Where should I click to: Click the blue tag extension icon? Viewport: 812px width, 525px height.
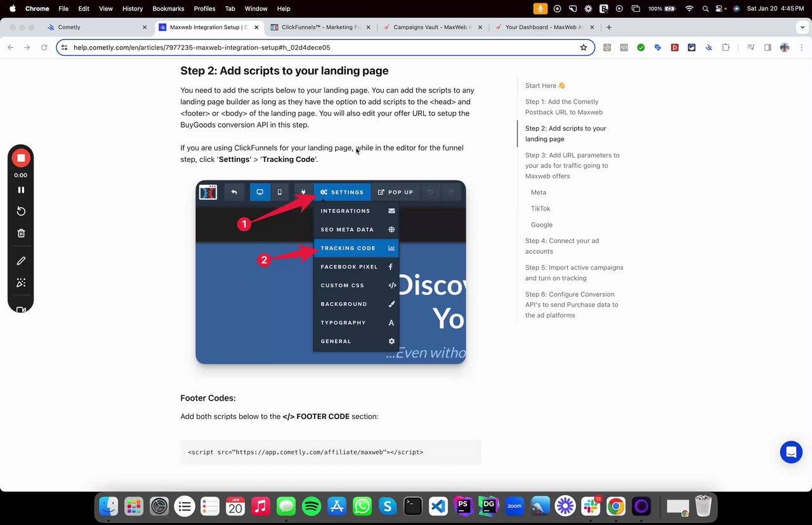pyautogui.click(x=658, y=48)
